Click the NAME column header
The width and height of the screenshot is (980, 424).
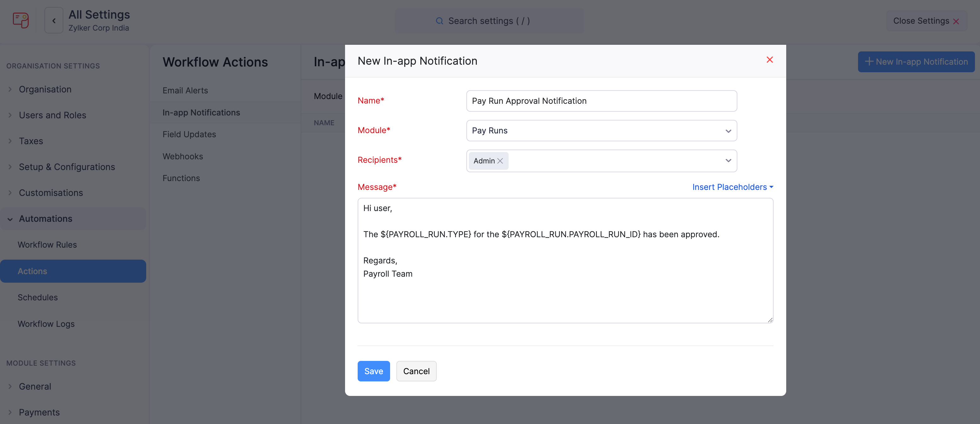324,123
